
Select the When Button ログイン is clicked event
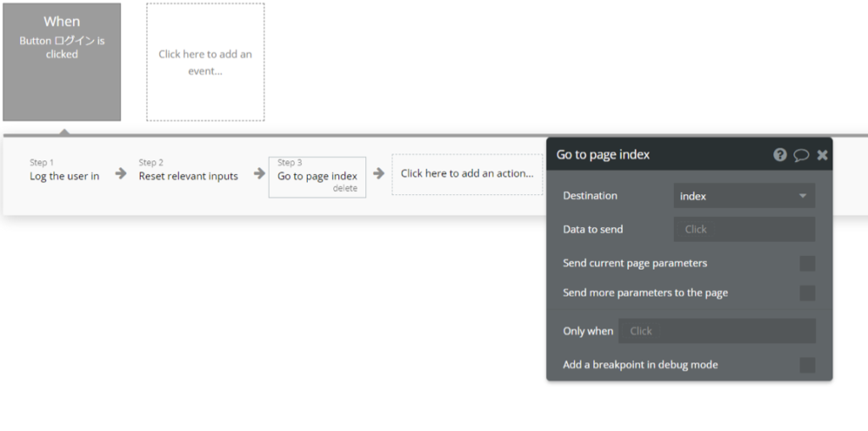tap(62, 62)
